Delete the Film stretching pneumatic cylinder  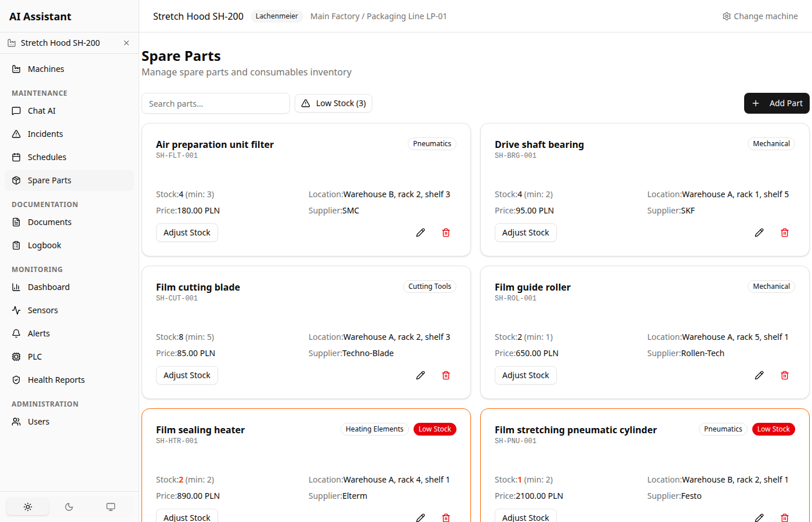click(x=785, y=517)
